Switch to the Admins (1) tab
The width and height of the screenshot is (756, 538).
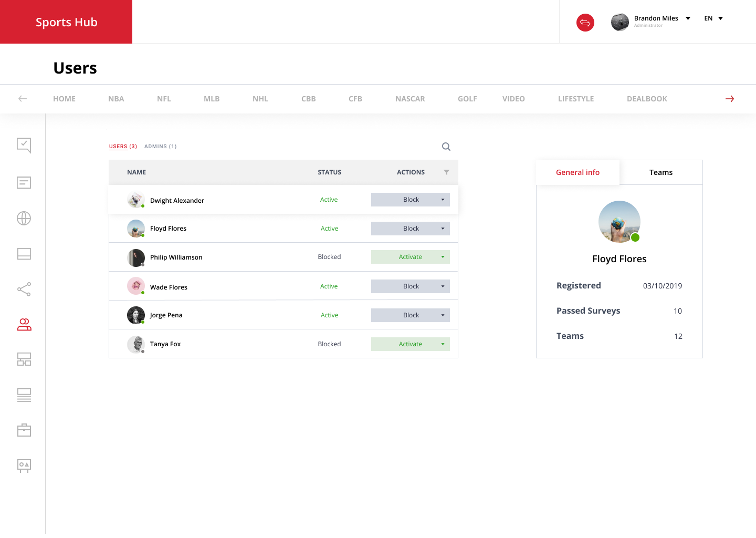pyautogui.click(x=161, y=147)
